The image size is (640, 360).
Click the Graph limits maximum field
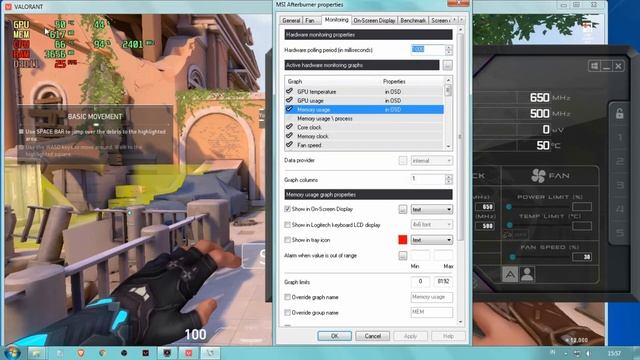(443, 282)
